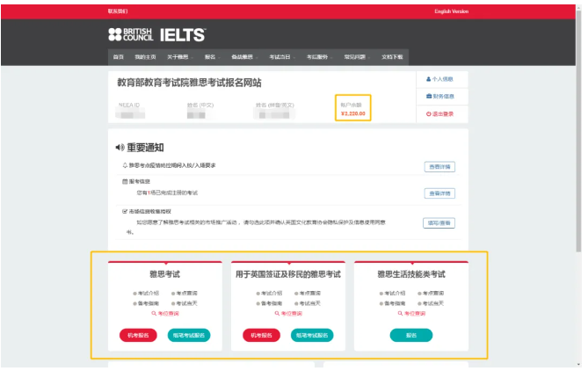Open 备考指南 in 用于英国签证及移民 card
This screenshot has height=371, width=588.
[x=272, y=303]
